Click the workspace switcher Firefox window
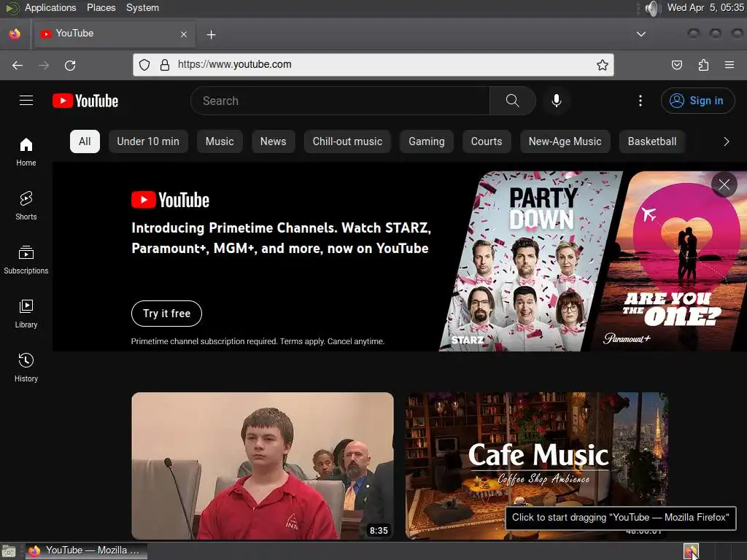This screenshot has width=747, height=560. coord(691,551)
